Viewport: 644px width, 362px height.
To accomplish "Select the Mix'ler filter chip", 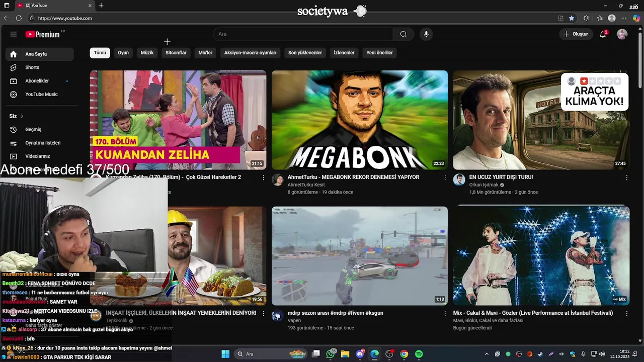I will tap(205, 53).
